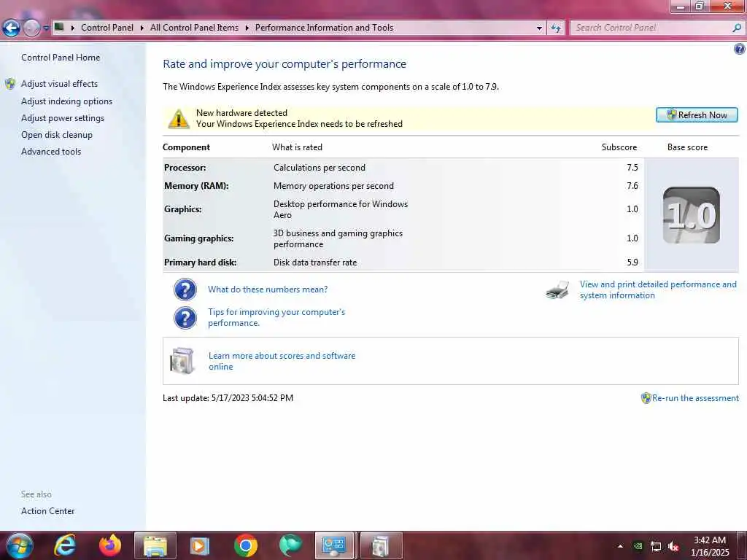Launch Internet Explorer from taskbar
This screenshot has height=560, width=747.
(65, 545)
